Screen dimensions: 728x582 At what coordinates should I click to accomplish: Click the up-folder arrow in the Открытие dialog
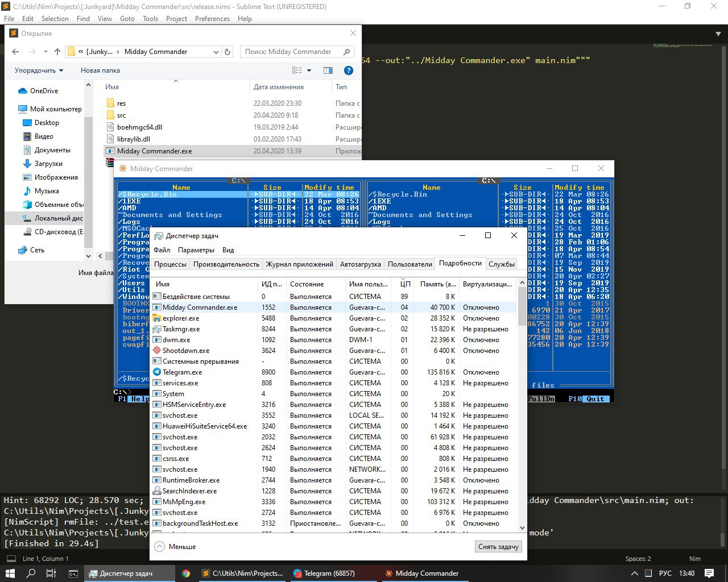pyautogui.click(x=57, y=52)
